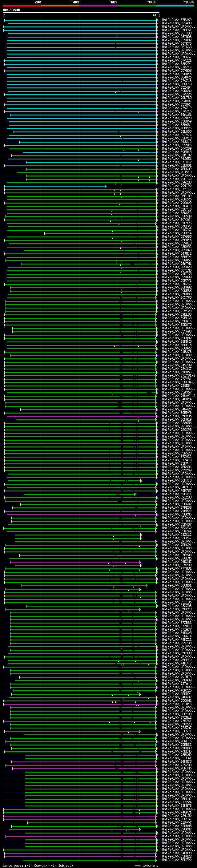The width and height of the screenshot is (197, 868).
Task: Select hit UniRef100_C7IXK2
Action: (x=176, y=162)
